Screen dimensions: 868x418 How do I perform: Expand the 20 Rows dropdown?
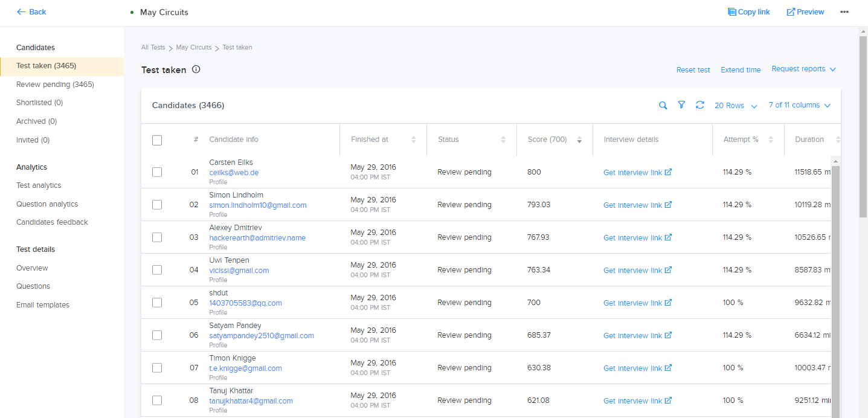(x=735, y=106)
